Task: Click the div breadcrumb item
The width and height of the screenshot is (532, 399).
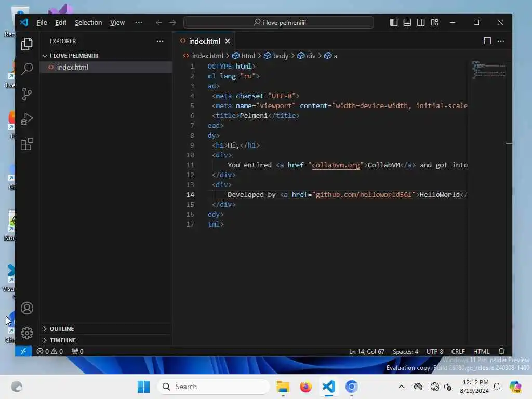Action: [x=307, y=56]
